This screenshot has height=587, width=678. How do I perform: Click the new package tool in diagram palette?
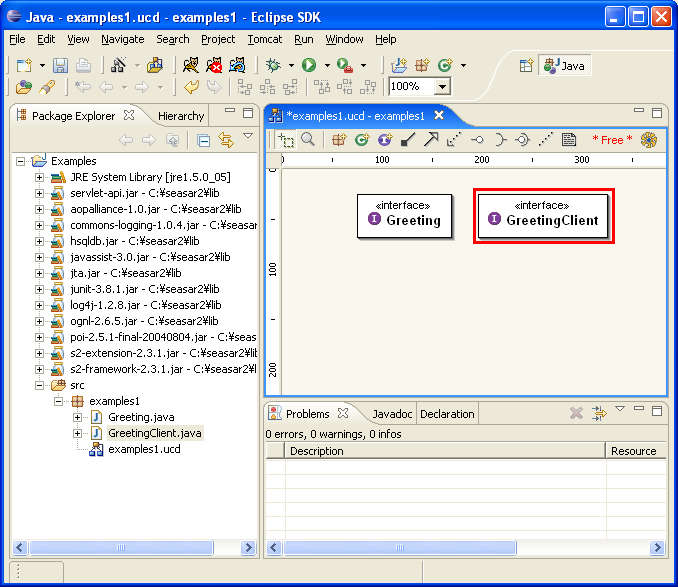(x=339, y=140)
